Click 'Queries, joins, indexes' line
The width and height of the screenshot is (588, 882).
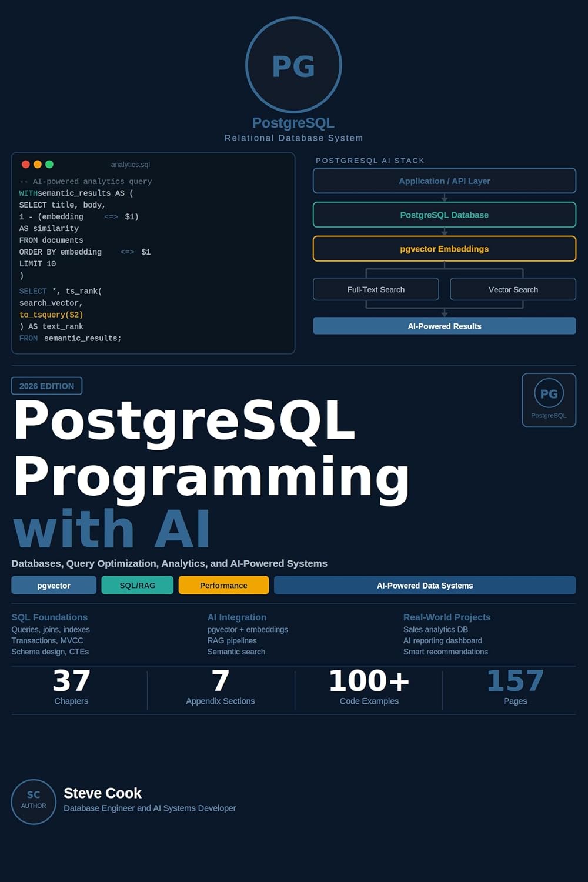(51, 630)
